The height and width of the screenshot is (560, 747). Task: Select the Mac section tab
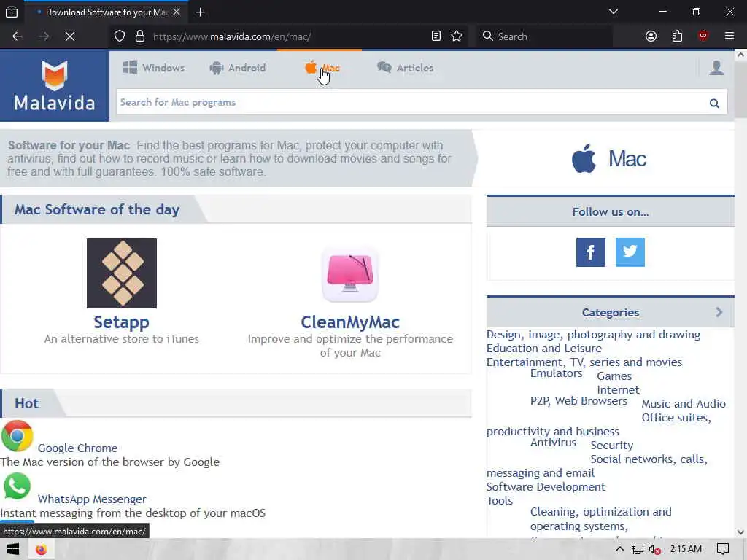click(322, 68)
